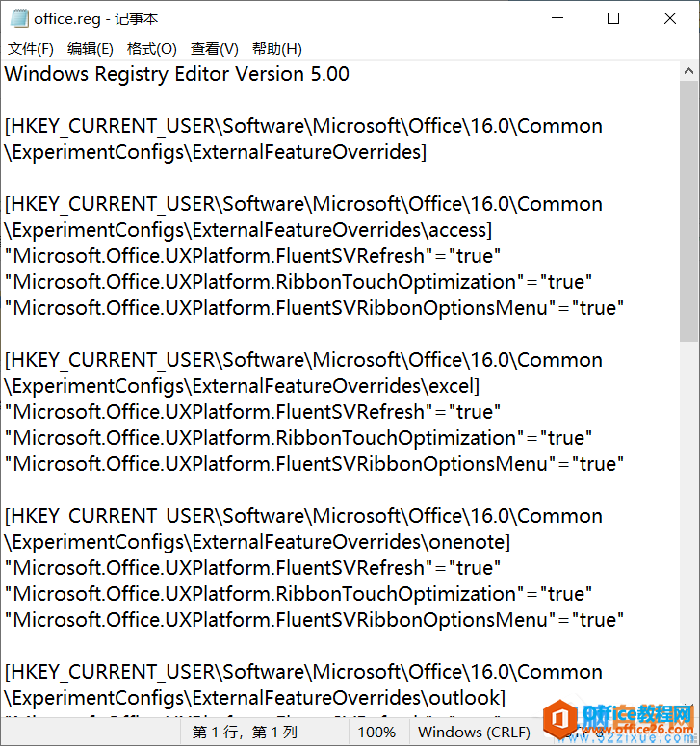Image resolution: width=700 pixels, height=746 pixels.
Task: Close the office.reg Notepad window
Action: pos(670,18)
